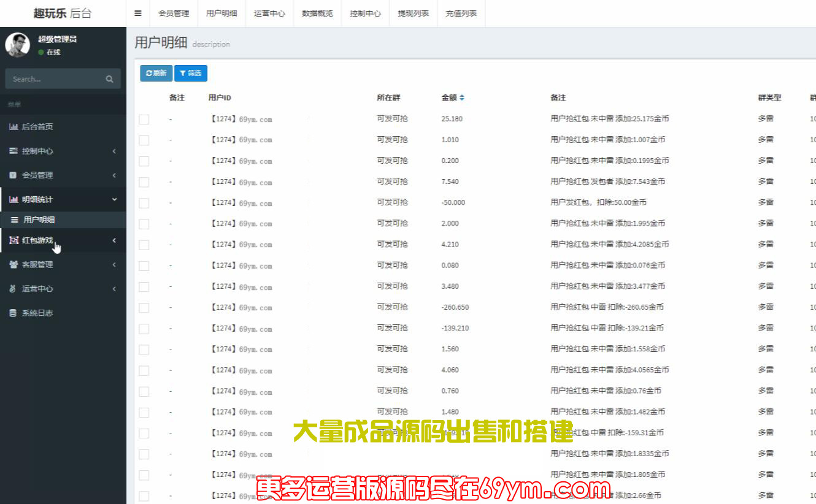The width and height of the screenshot is (816, 504).
Task: Check the first row checkbox for amount 25.180
Action: click(144, 120)
